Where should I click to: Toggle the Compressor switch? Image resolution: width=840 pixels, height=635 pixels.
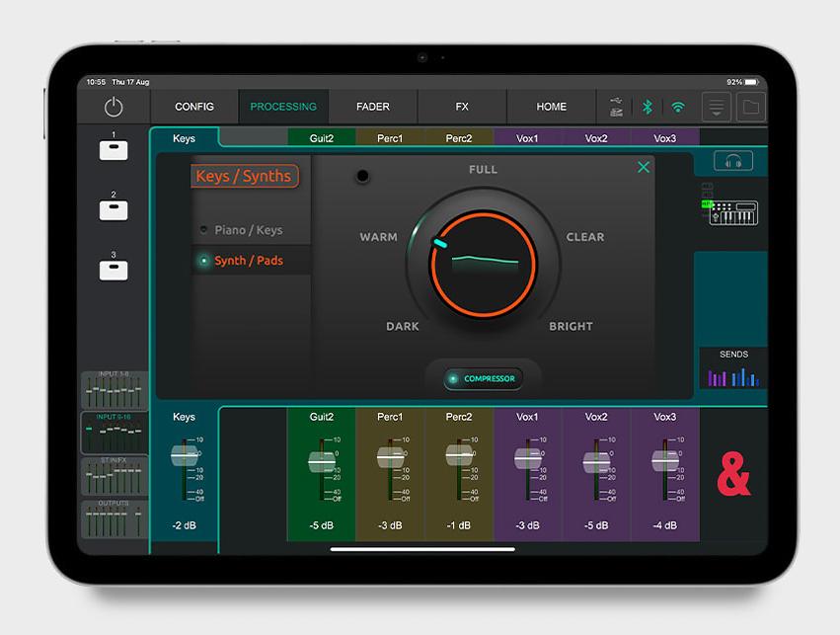tap(484, 379)
